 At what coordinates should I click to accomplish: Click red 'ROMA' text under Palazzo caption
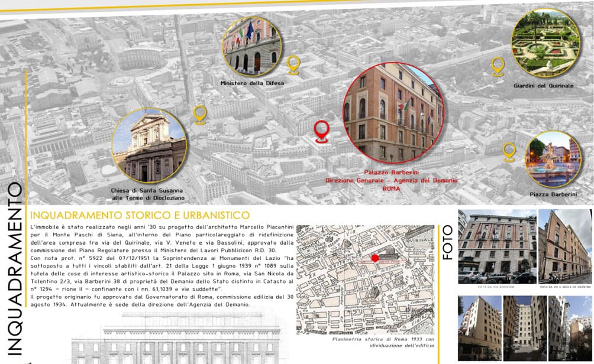tap(391, 188)
